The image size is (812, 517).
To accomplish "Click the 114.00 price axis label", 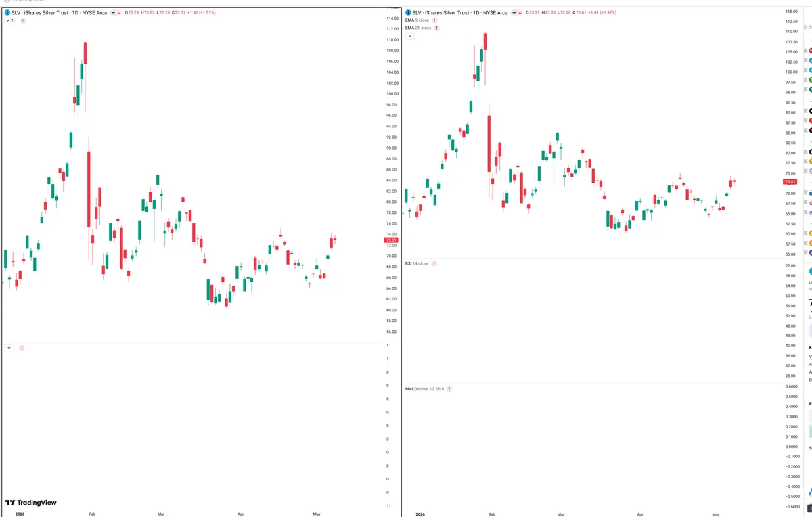I will point(391,18).
